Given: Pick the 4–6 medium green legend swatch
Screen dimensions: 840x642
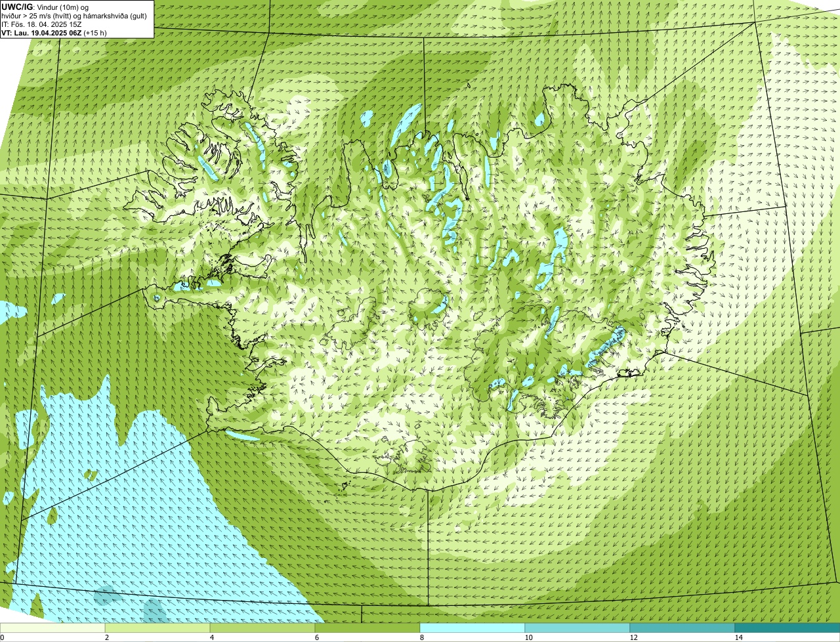Looking at the screenshot, I should pyautogui.click(x=262, y=628).
